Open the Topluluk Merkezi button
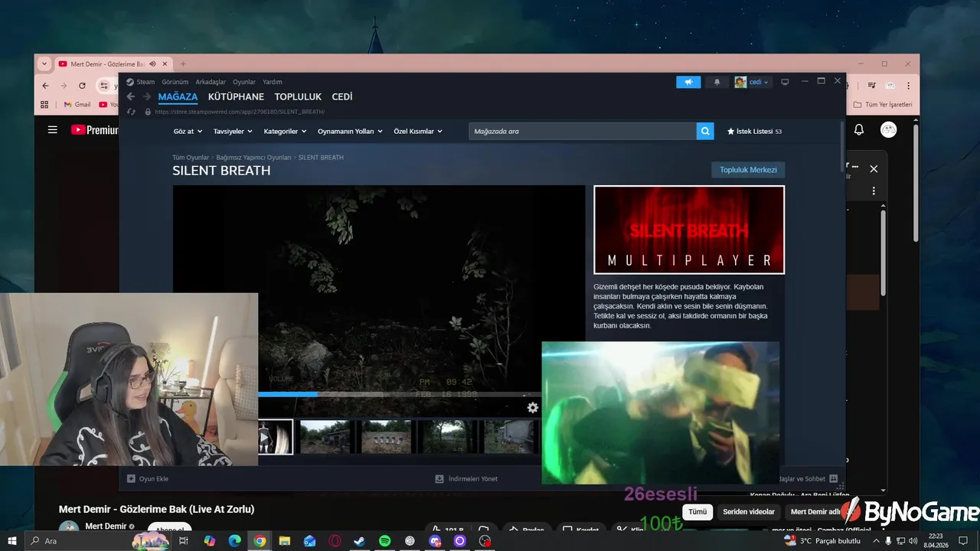Image resolution: width=980 pixels, height=551 pixels. (x=748, y=170)
